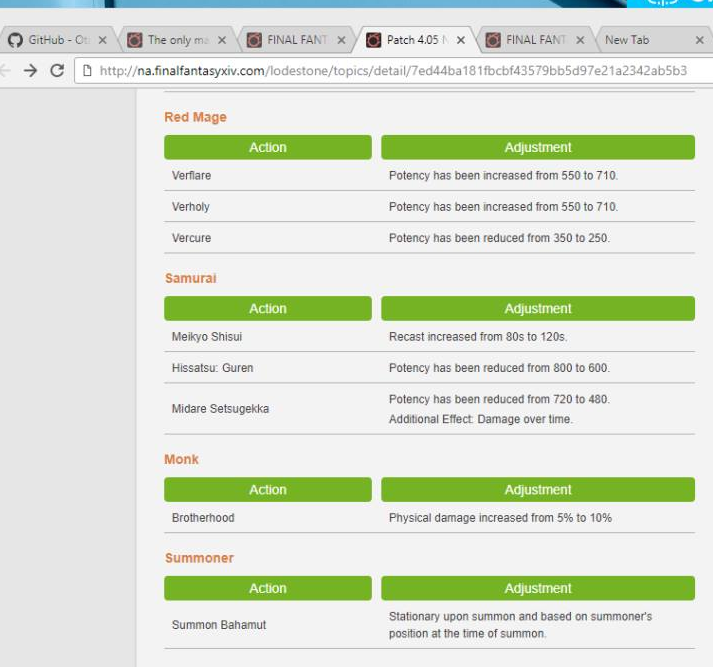Click the page info icon in address bar

(87, 70)
